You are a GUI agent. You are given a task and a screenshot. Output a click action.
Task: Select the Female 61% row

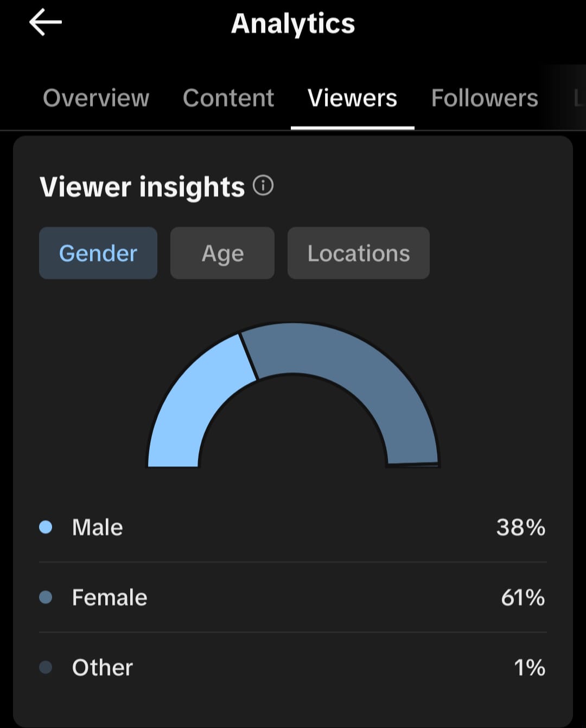(x=293, y=597)
